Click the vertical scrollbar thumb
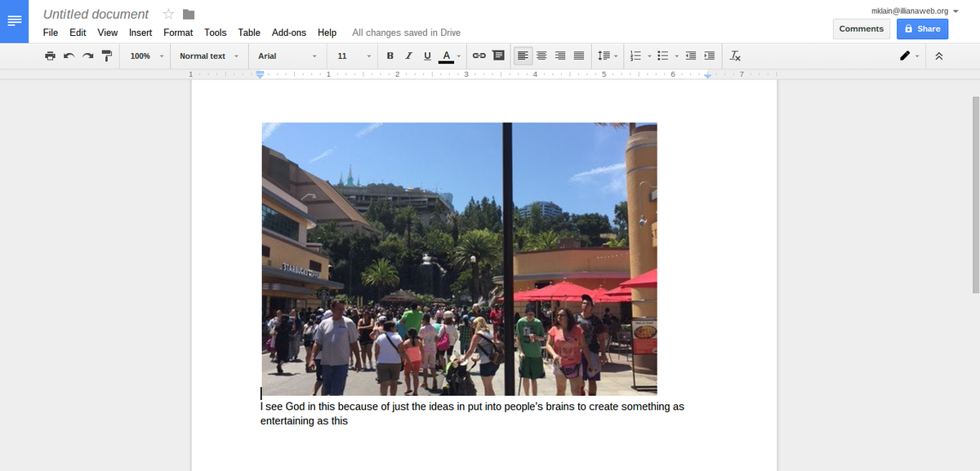Screen dimensions: 980x471 coord(976,194)
